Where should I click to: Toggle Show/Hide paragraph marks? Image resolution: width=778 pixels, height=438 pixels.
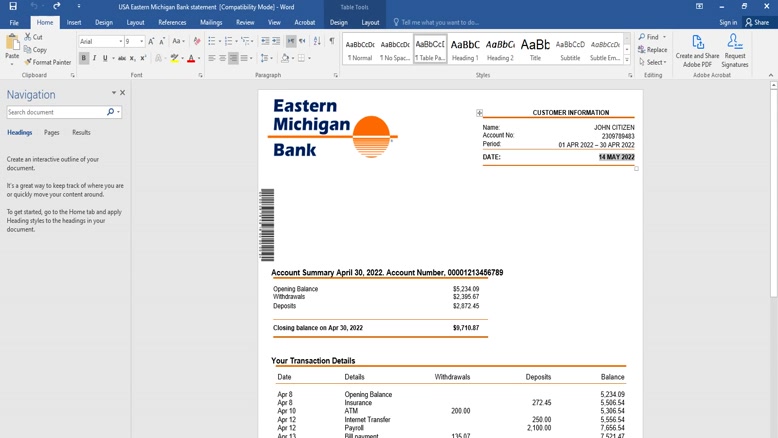pos(331,41)
